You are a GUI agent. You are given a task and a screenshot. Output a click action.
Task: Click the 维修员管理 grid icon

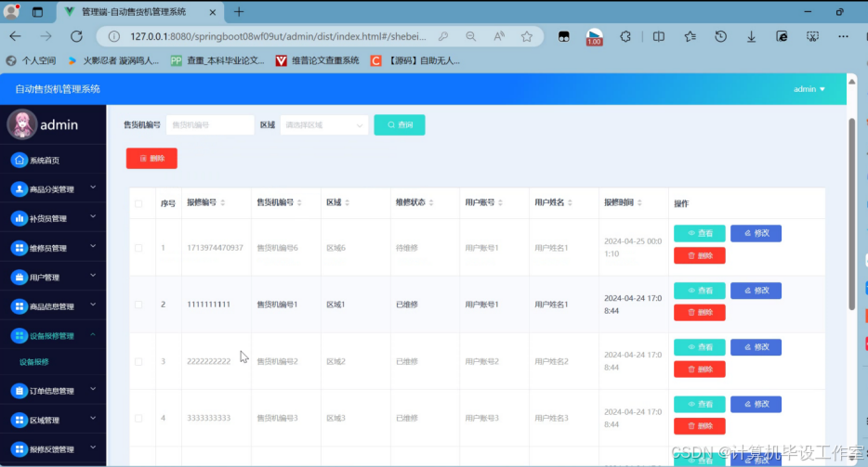pyautogui.click(x=20, y=248)
